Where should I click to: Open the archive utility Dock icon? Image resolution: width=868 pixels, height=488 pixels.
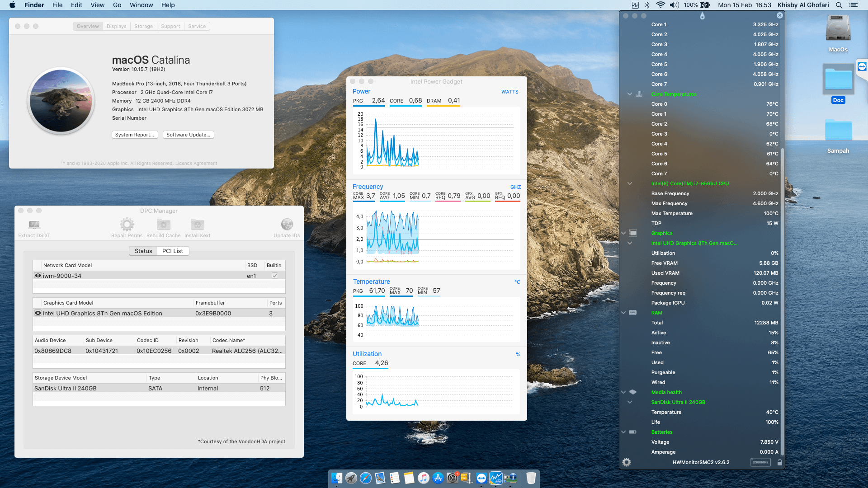click(467, 478)
